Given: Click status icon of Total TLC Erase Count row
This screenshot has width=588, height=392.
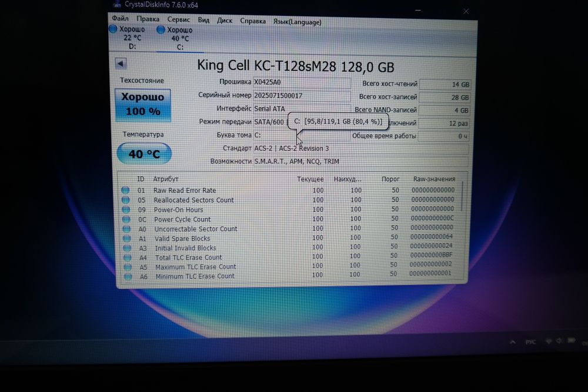Looking at the screenshot, I should pyautogui.click(x=128, y=258).
